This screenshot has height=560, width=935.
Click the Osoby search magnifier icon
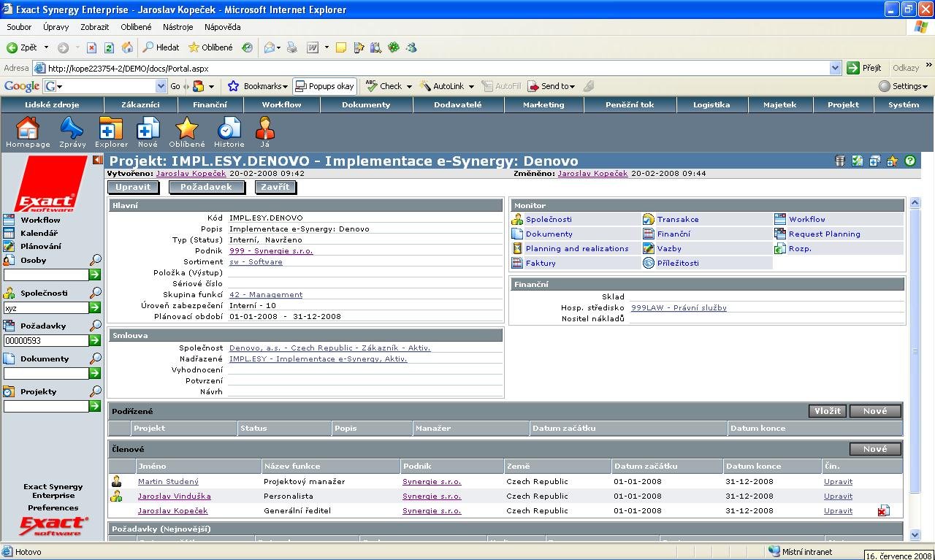coord(95,260)
